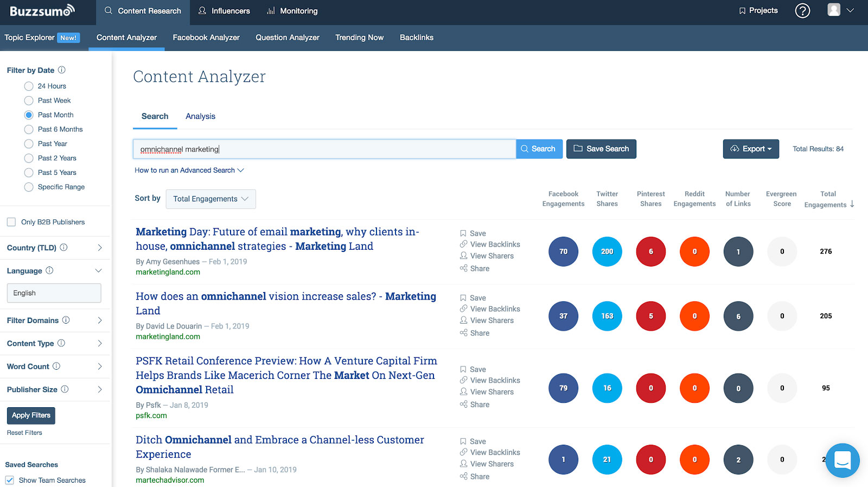Switch to Facebook Analyzer tab
Image resolution: width=868 pixels, height=487 pixels.
[206, 37]
